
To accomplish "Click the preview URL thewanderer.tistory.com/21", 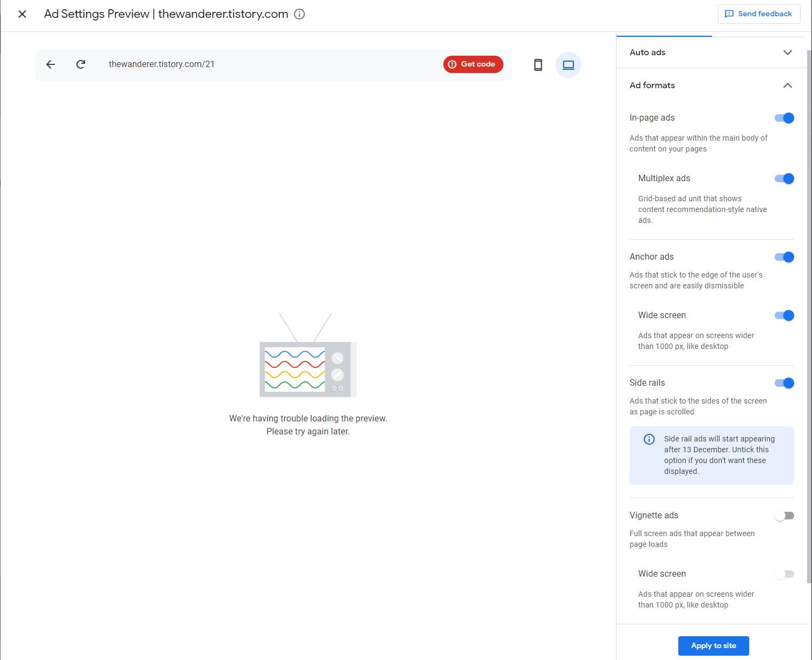I will click(161, 64).
